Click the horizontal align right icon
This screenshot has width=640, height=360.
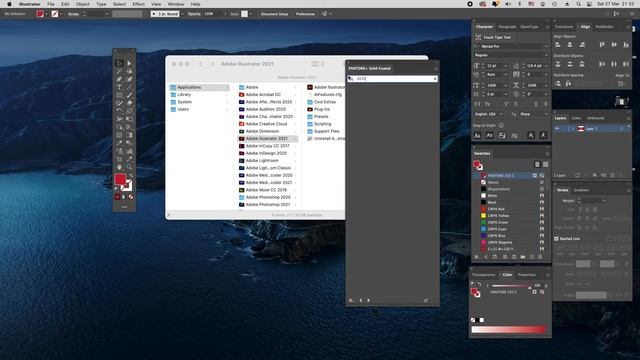[x=582, y=44]
